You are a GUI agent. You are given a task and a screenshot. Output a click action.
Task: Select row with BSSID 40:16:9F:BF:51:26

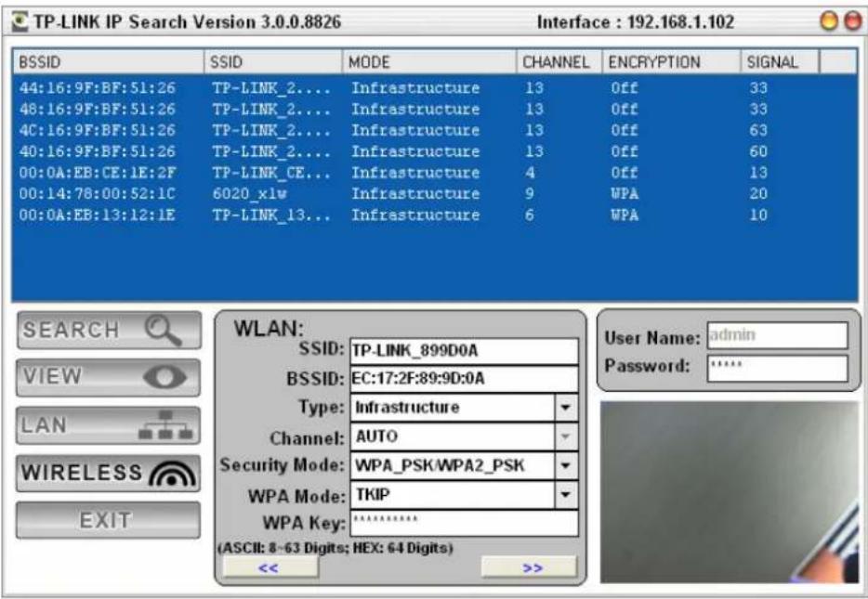point(435,151)
